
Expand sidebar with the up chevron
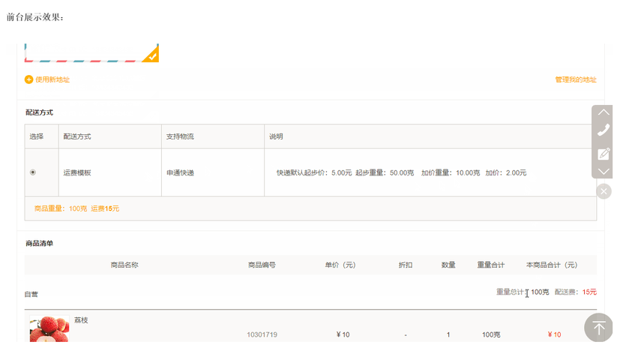click(x=603, y=112)
